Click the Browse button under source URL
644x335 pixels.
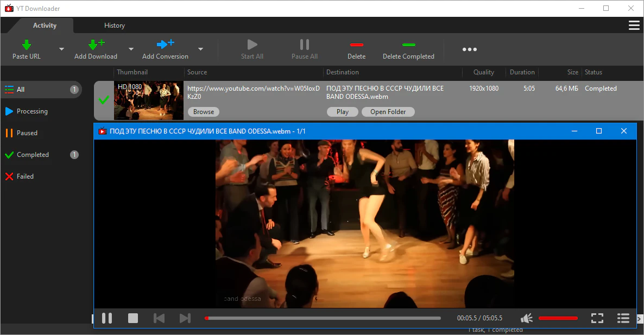[204, 112]
